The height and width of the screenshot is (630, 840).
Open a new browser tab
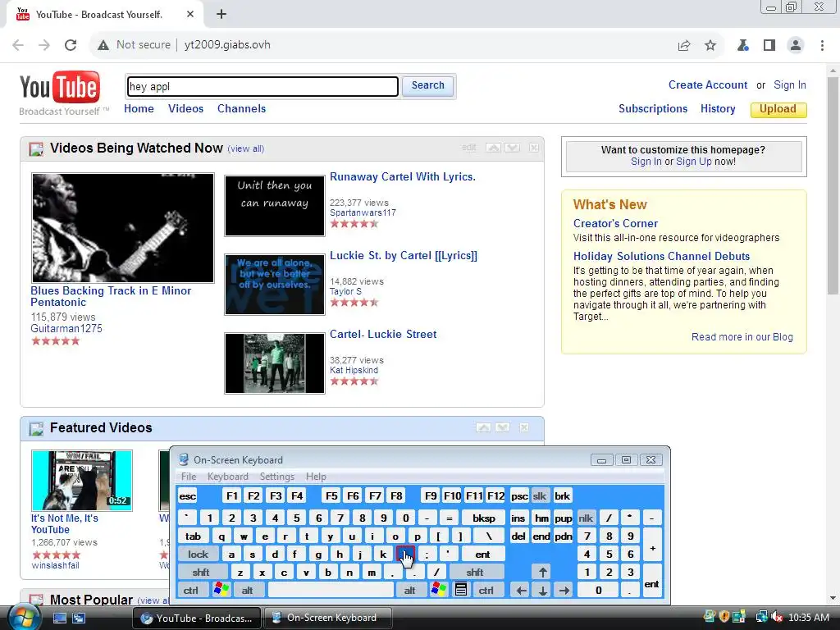tap(221, 15)
